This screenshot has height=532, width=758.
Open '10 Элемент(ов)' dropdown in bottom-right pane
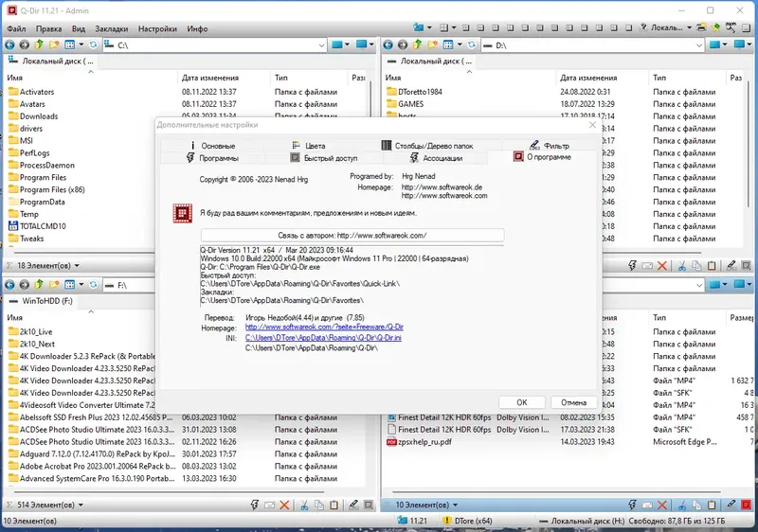(x=455, y=505)
